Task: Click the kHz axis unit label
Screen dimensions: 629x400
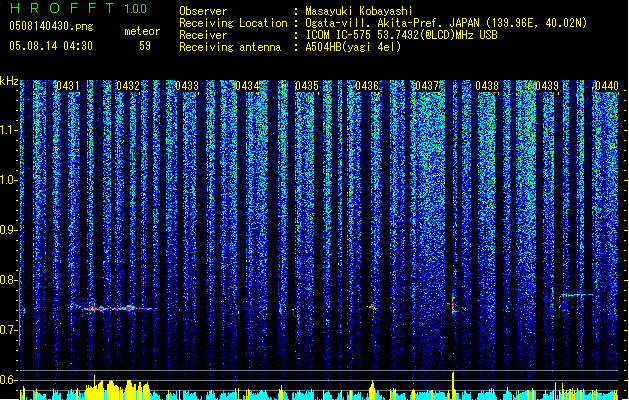Action: (x=9, y=81)
